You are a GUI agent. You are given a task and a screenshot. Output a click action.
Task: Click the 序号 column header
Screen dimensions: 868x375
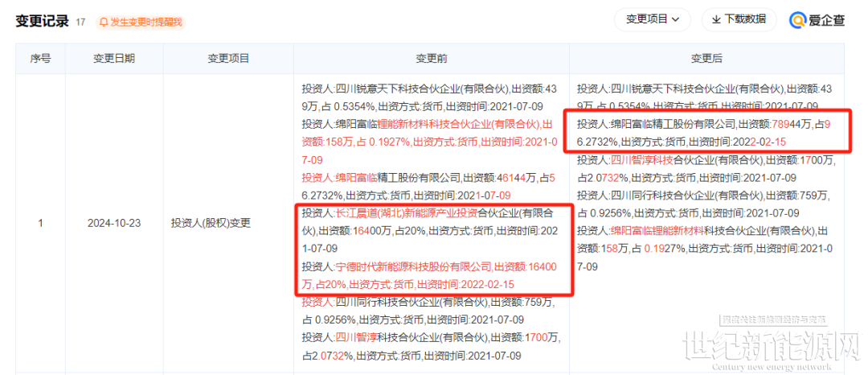[x=40, y=58]
